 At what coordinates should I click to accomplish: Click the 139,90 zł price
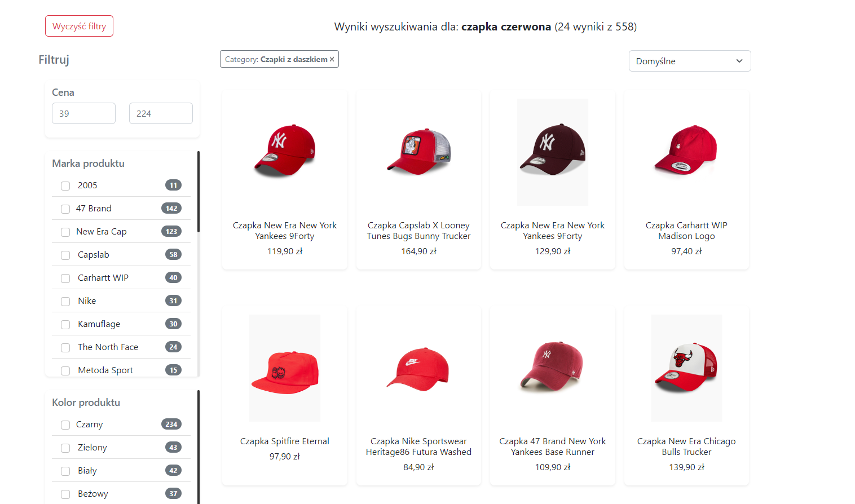coord(686,467)
